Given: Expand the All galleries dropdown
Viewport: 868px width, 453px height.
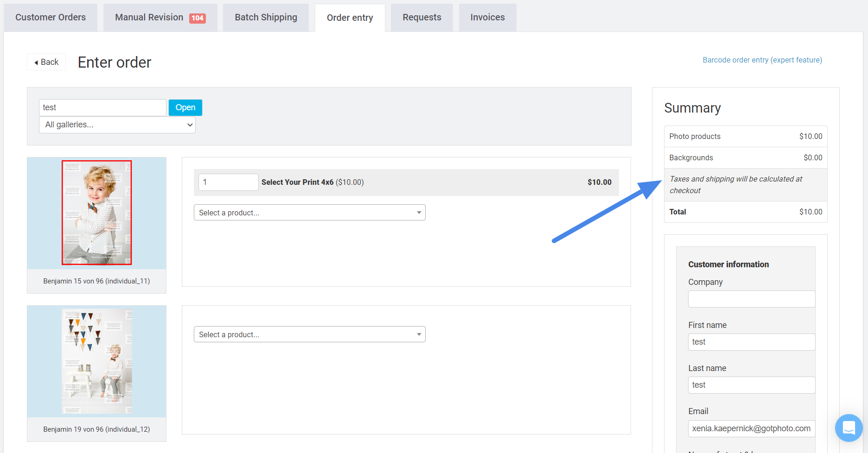Looking at the screenshot, I should tap(117, 125).
